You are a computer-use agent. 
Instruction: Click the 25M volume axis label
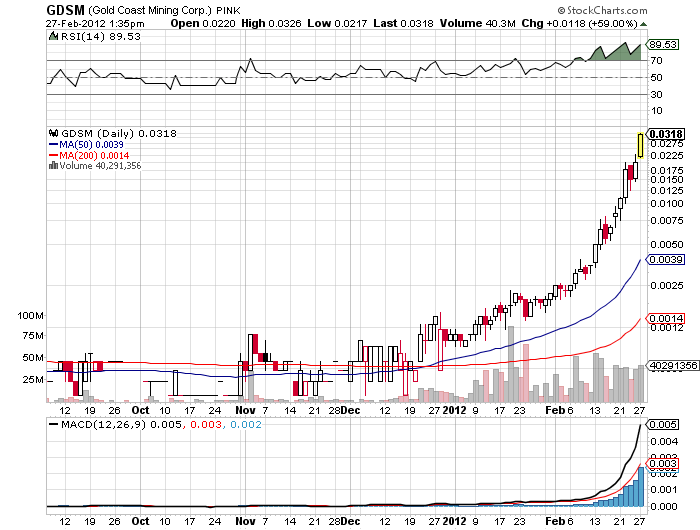point(33,380)
